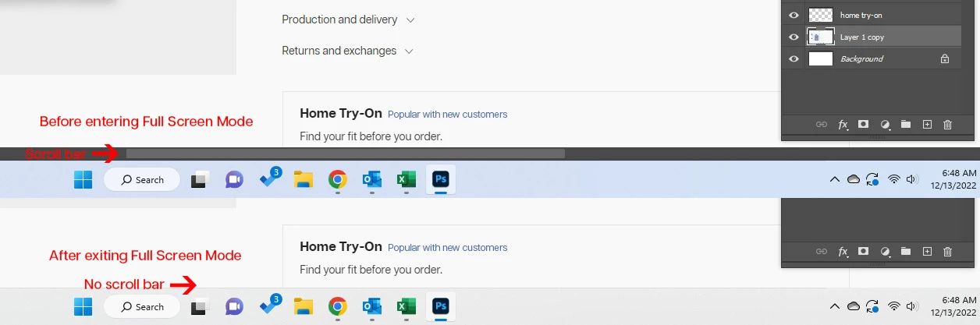Select the Layer 1 copy layer name
The width and height of the screenshot is (980, 325).
862,37
